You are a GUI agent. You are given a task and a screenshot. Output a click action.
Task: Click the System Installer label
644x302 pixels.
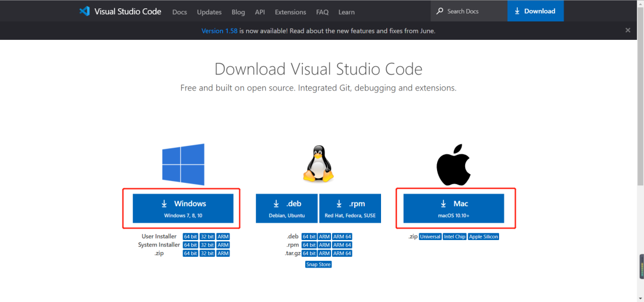[x=159, y=245]
